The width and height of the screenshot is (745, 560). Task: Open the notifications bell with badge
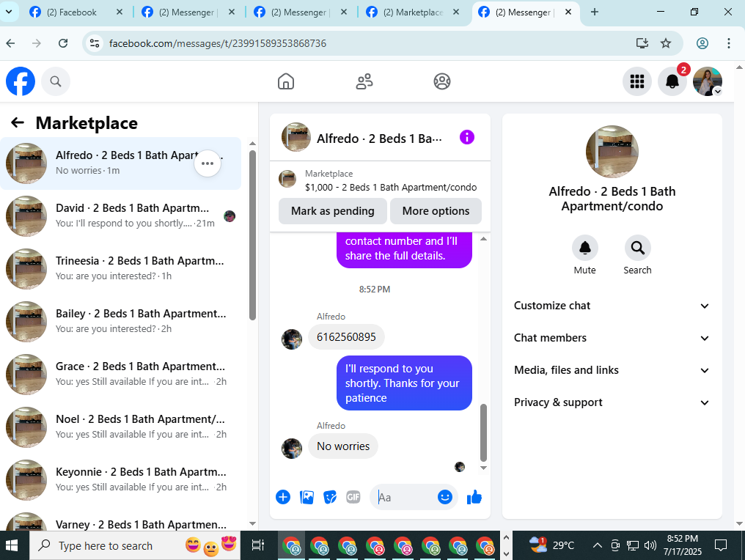(x=672, y=81)
